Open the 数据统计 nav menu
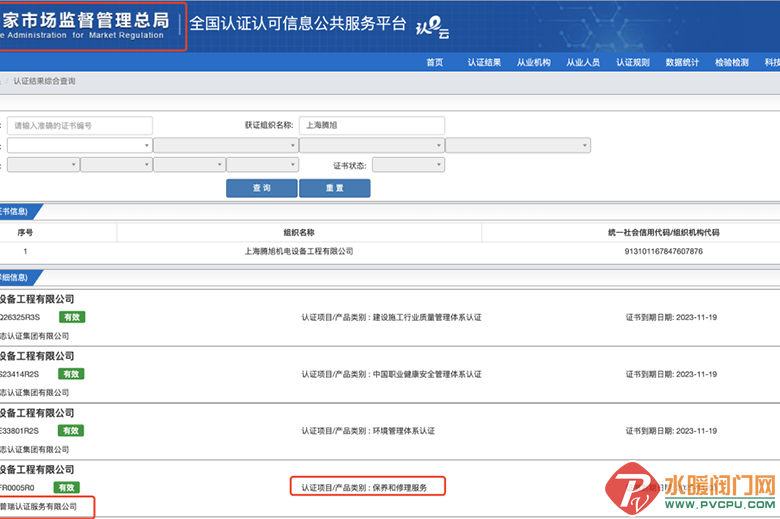 pos(682,62)
